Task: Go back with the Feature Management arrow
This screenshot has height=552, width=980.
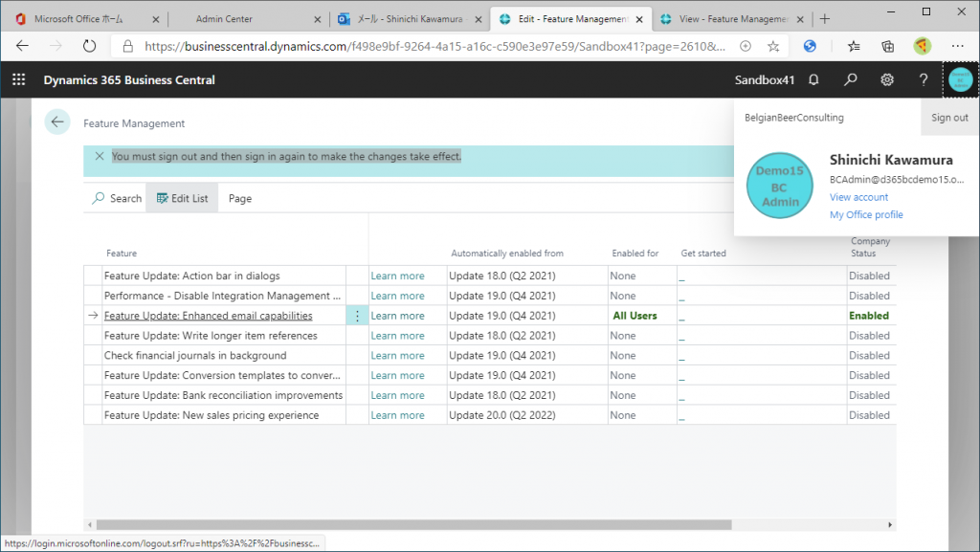Action: point(56,121)
